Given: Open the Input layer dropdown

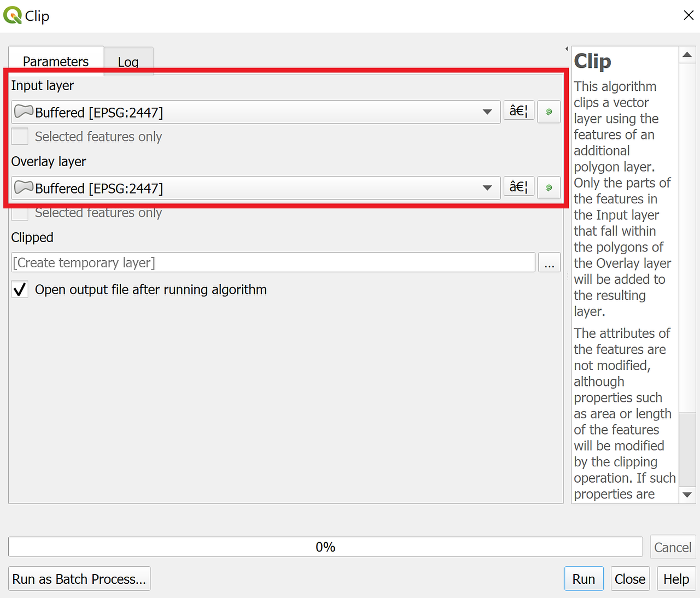Looking at the screenshot, I should click(256, 112).
